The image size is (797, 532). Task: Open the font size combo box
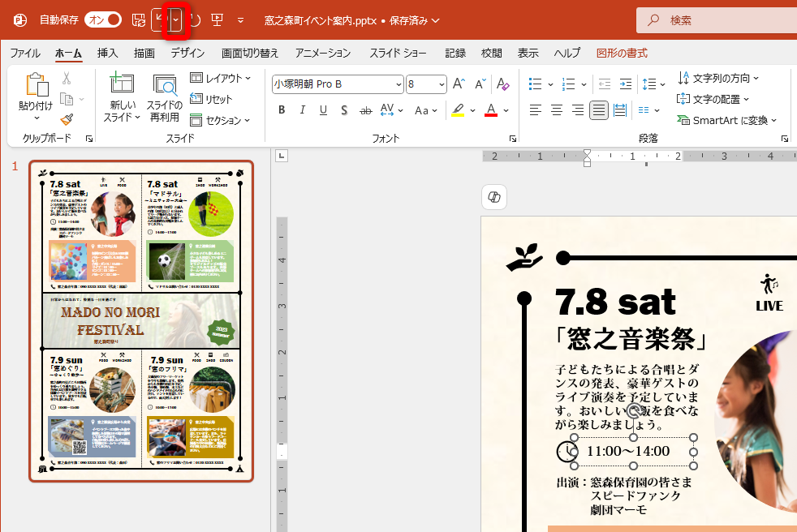[x=426, y=84]
